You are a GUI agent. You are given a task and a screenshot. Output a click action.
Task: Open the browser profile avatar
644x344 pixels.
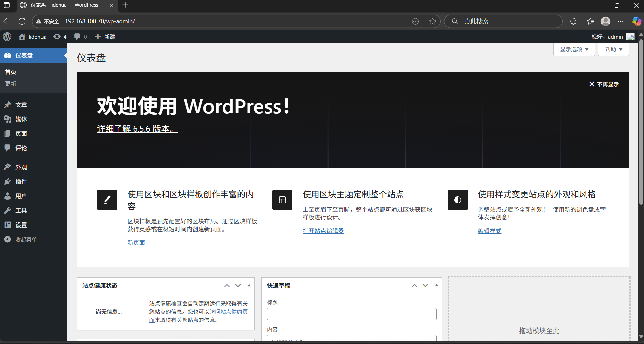coord(606,21)
